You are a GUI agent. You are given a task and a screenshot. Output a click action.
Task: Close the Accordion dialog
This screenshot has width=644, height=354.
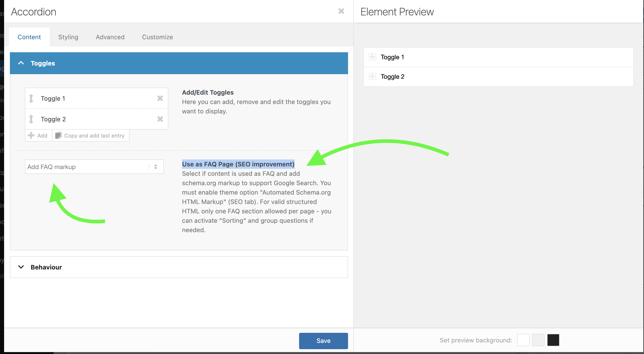click(341, 11)
